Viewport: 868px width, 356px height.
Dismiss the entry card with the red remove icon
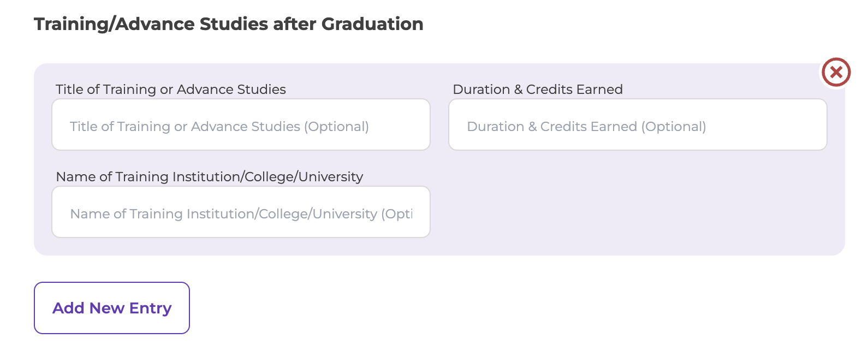pyautogui.click(x=836, y=72)
